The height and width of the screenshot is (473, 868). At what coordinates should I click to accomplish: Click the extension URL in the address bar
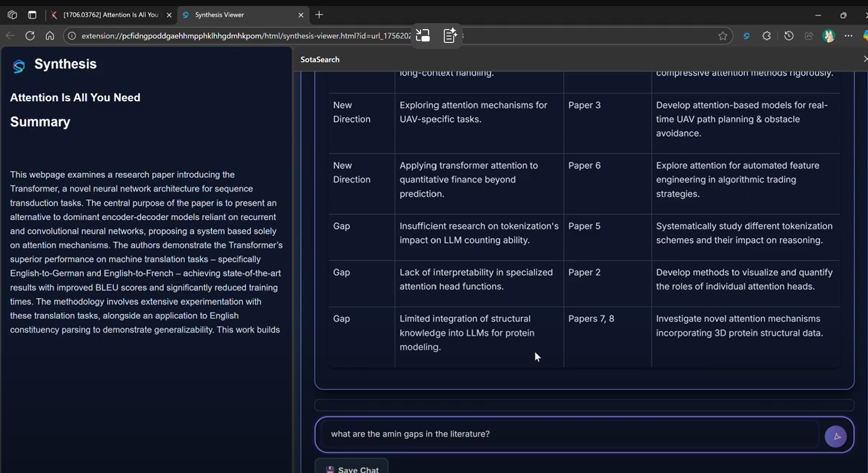tap(246, 36)
